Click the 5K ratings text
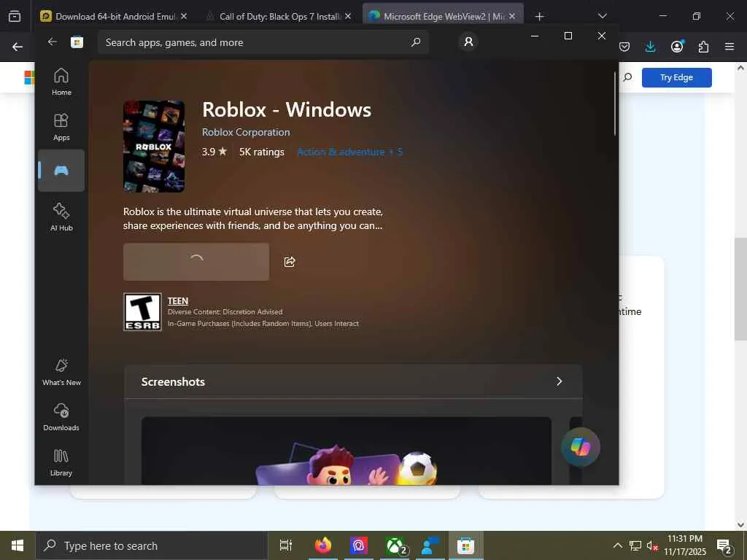 262,152
